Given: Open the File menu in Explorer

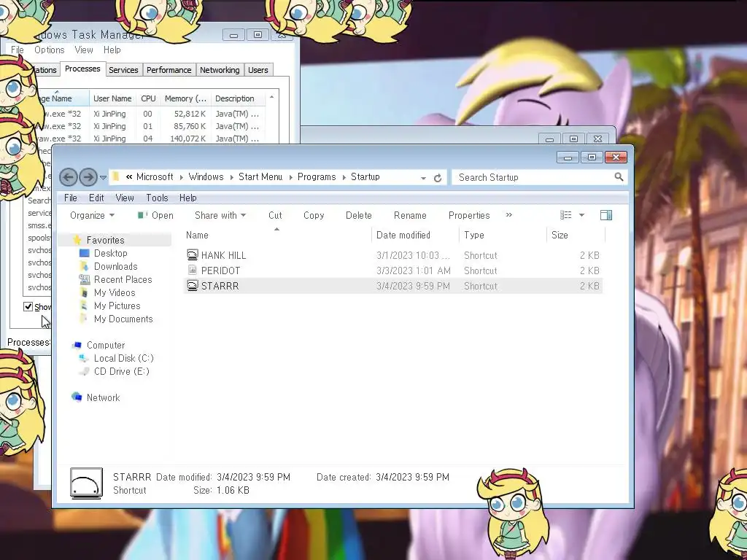Looking at the screenshot, I should (71, 198).
